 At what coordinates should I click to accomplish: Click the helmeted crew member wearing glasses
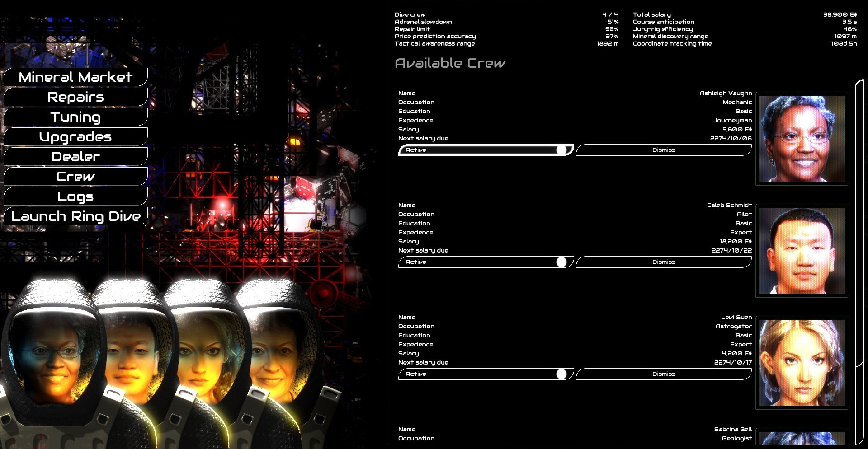52,352
